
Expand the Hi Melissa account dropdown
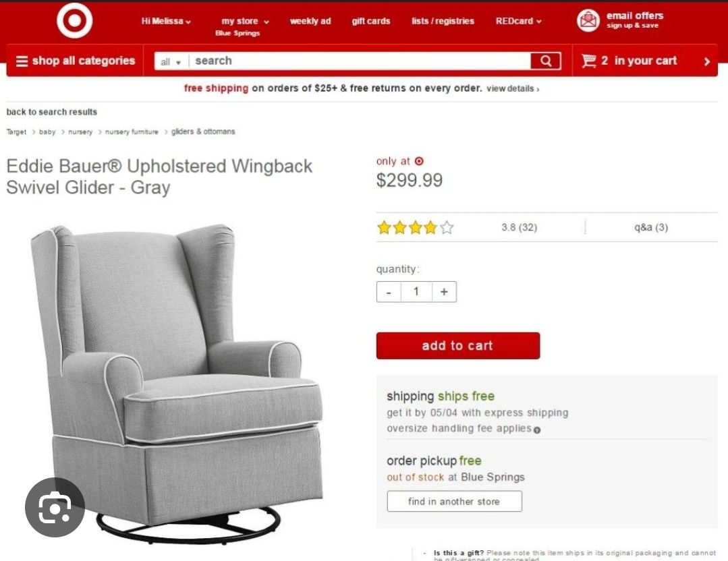pyautogui.click(x=166, y=22)
